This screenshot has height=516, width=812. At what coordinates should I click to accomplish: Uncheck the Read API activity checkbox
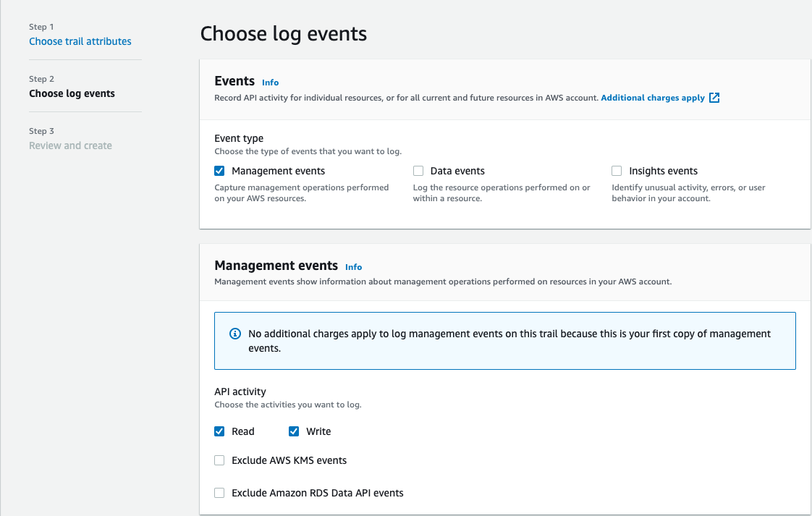pos(219,431)
